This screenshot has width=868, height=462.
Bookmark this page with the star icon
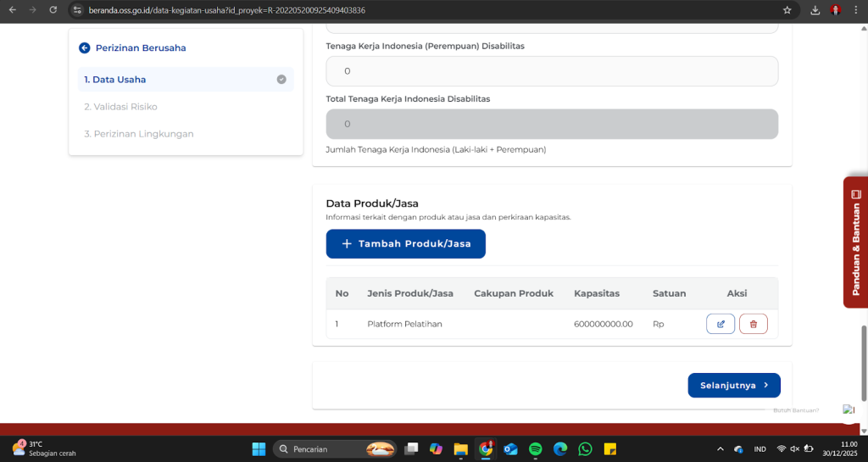point(787,10)
